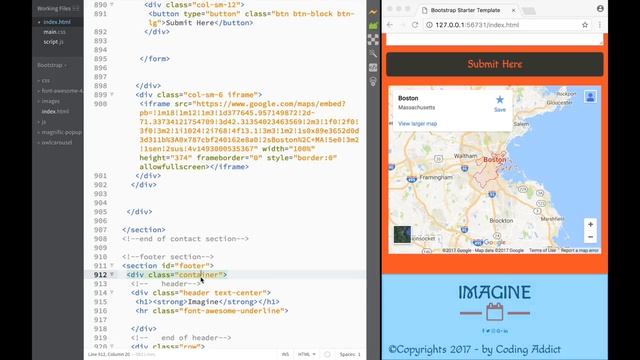Reload the page in Chrome
Image resolution: width=640 pixels, height=360 pixels.
415,25
